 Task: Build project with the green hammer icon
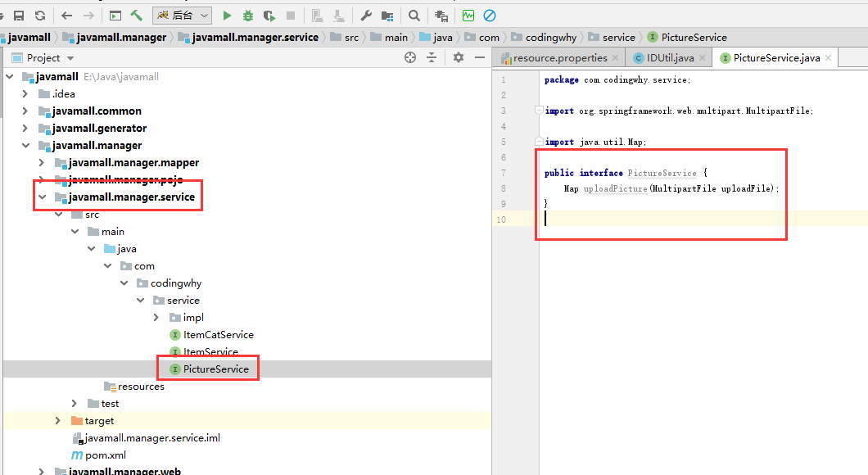(x=136, y=15)
